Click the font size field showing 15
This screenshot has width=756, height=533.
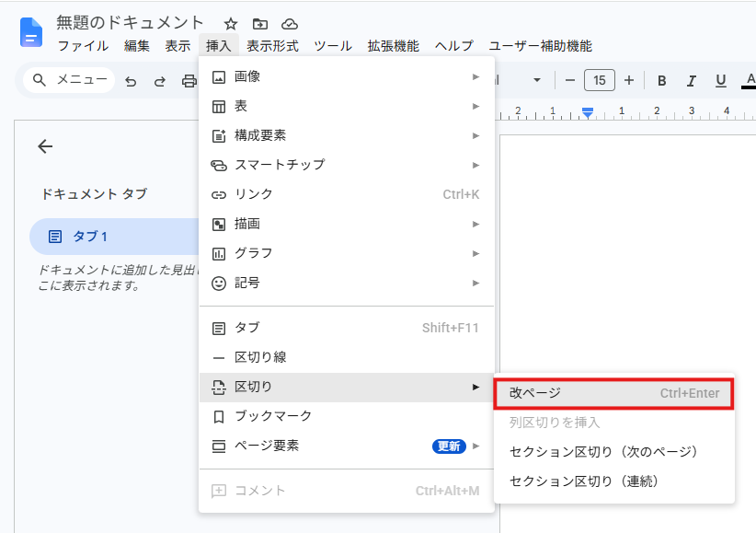click(x=600, y=80)
